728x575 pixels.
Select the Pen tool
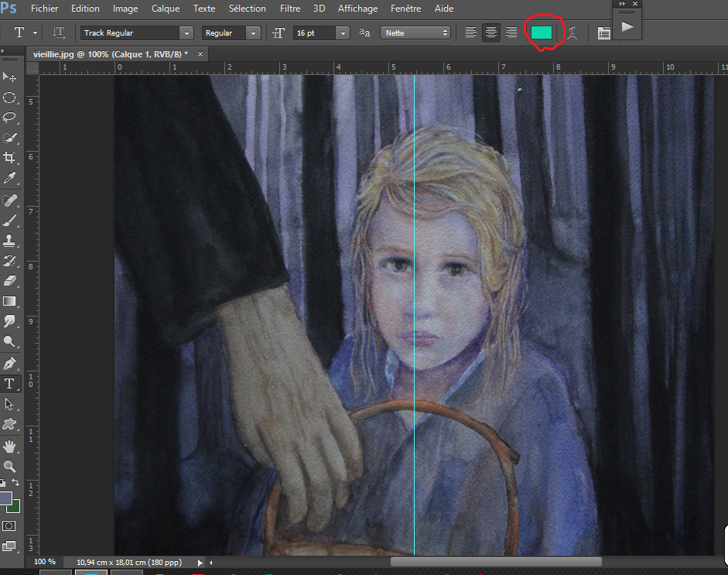10,363
